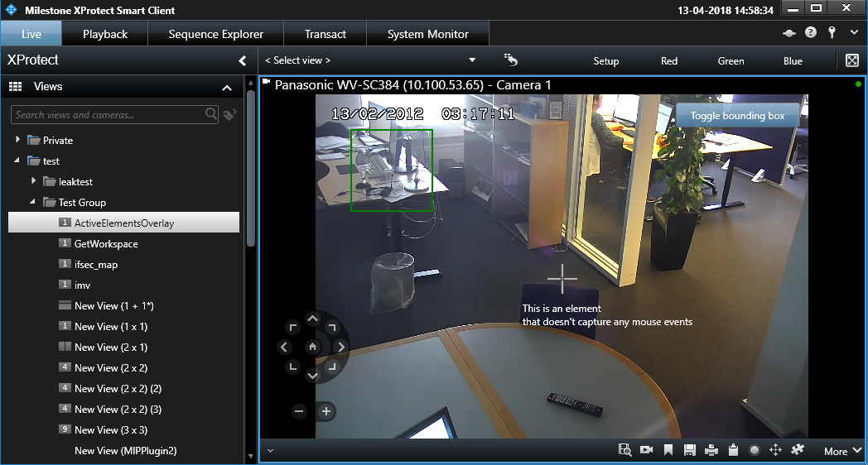This screenshot has width=868, height=465.
Task: Add a bookmark with the bookmark icon
Action: coord(668,450)
